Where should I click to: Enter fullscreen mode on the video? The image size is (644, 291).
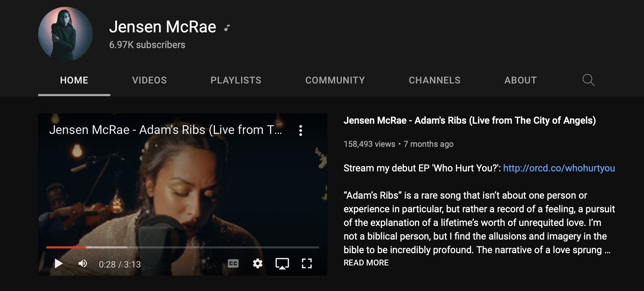307,263
